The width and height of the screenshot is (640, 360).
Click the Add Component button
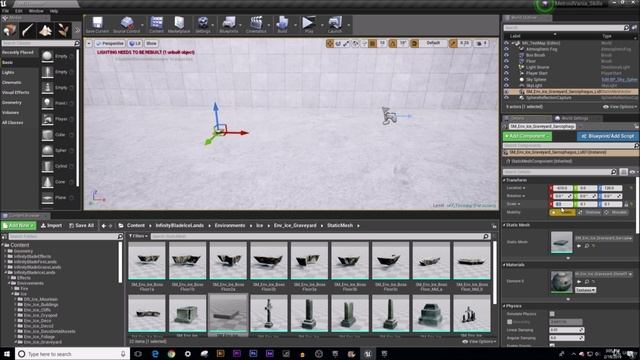pyautogui.click(x=527, y=136)
